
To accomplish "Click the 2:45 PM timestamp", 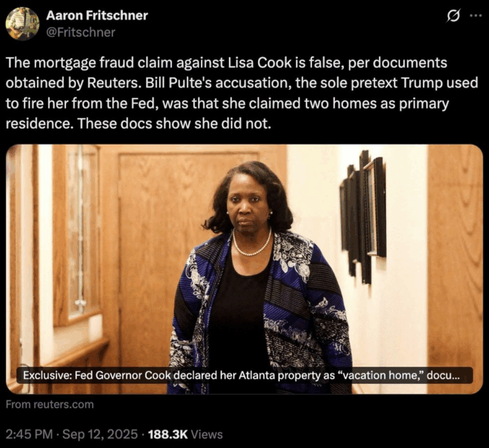I will 29,434.
